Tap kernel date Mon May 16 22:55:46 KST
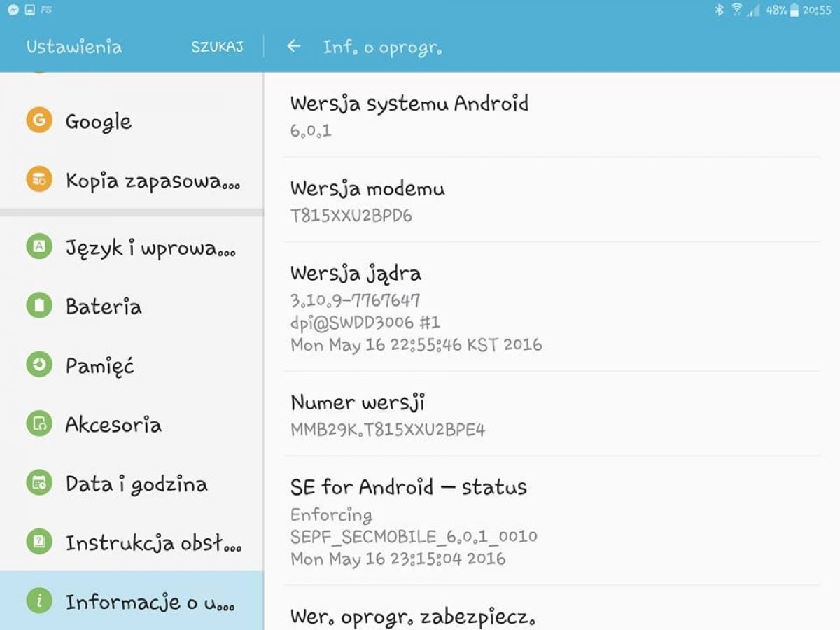This screenshot has width=840, height=630. 416,344
